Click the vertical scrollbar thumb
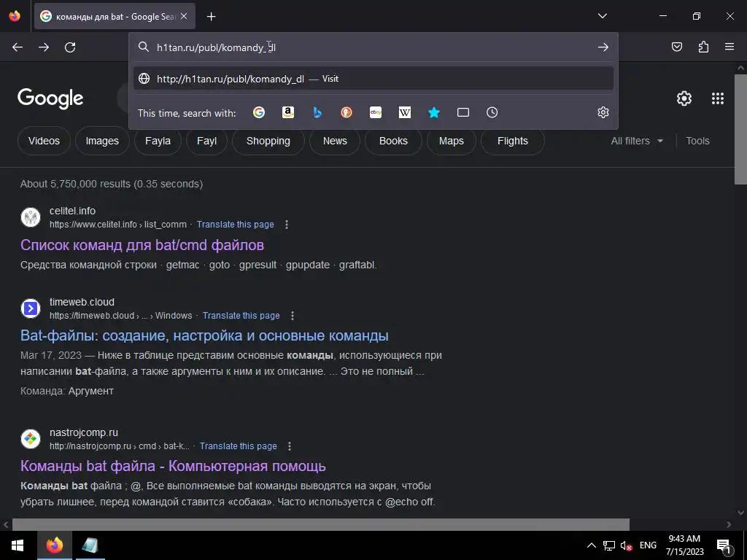Image resolution: width=747 pixels, height=560 pixels. [x=740, y=128]
